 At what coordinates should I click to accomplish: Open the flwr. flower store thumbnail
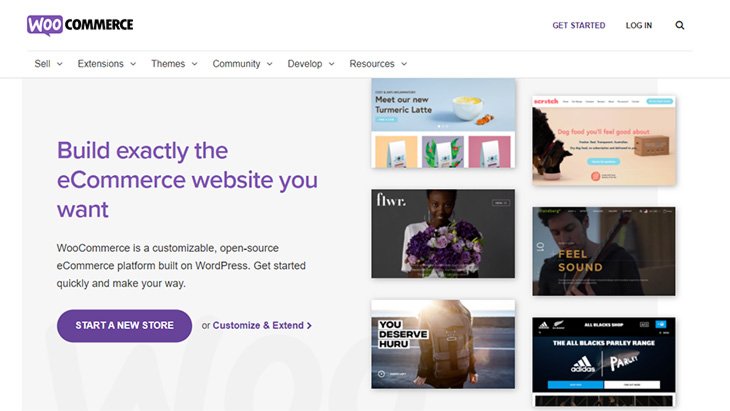coord(443,234)
